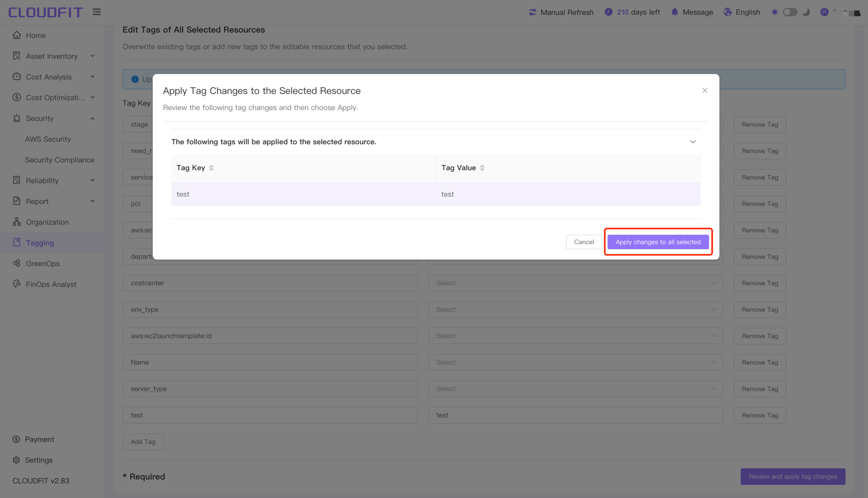Open the env_type value Select dropdown
This screenshot has width=868, height=498.
point(576,310)
